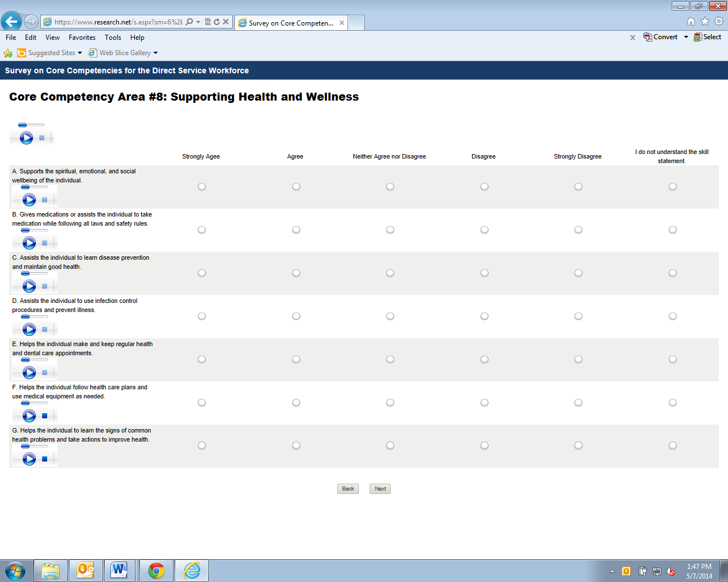Expand the Web Slice Gallery dropdown
Image resolution: width=728 pixels, height=582 pixels.
[x=155, y=53]
